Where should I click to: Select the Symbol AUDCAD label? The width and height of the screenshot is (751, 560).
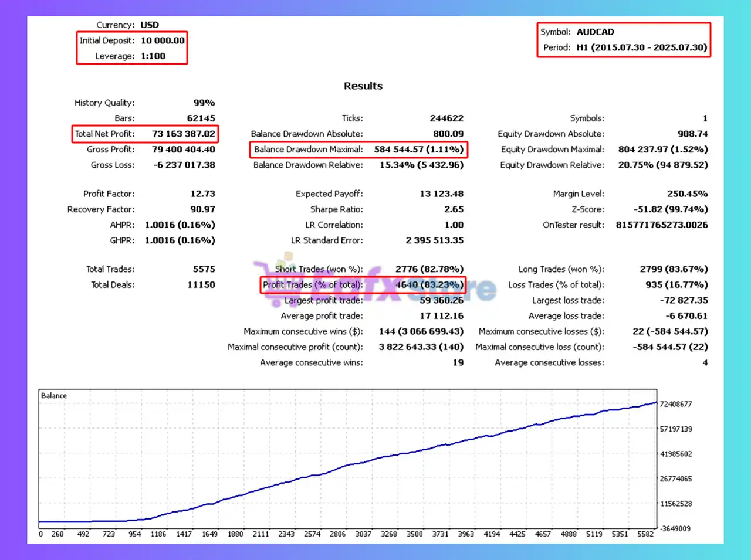(596, 32)
